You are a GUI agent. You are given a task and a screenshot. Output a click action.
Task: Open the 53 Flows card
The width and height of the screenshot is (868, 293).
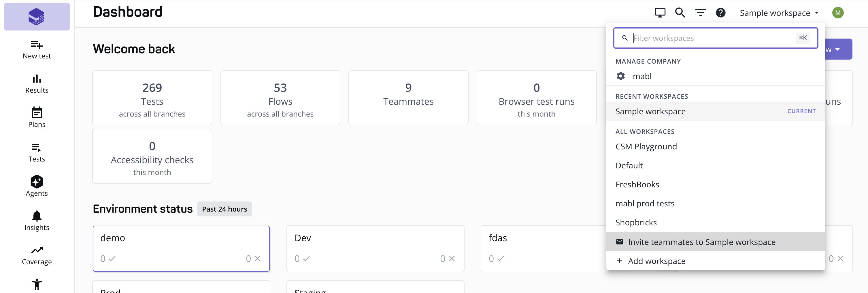[x=280, y=98]
